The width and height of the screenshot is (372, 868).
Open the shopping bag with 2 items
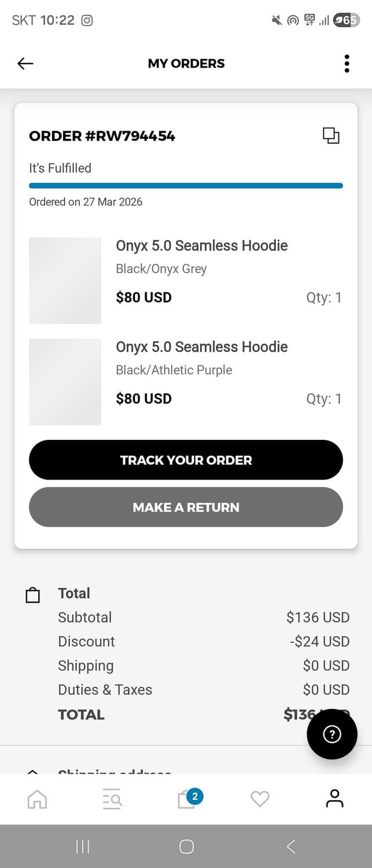(187, 800)
